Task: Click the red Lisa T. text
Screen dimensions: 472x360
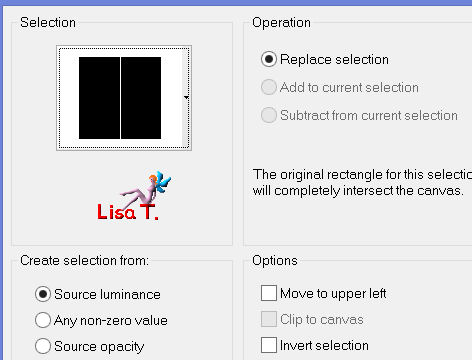Action: tap(128, 212)
